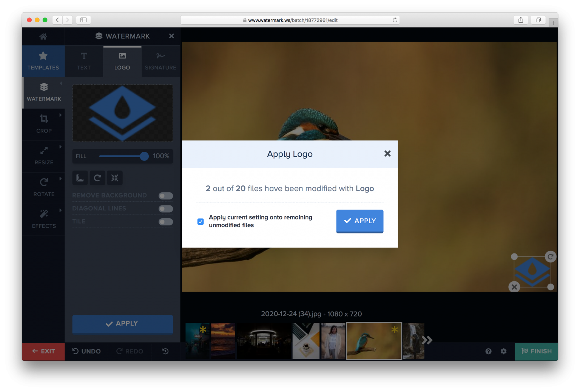Open the Signature tab
Screen dimensions: 580x392
coord(160,61)
